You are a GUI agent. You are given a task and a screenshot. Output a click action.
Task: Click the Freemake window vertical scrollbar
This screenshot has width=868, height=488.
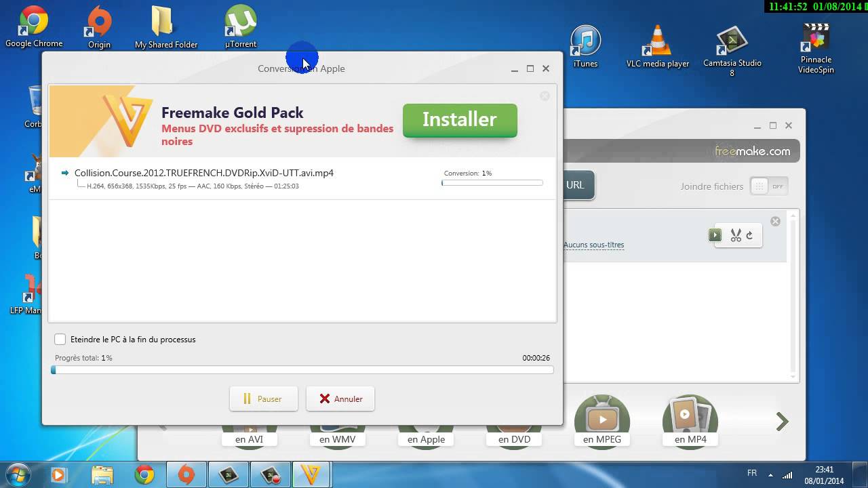794,295
